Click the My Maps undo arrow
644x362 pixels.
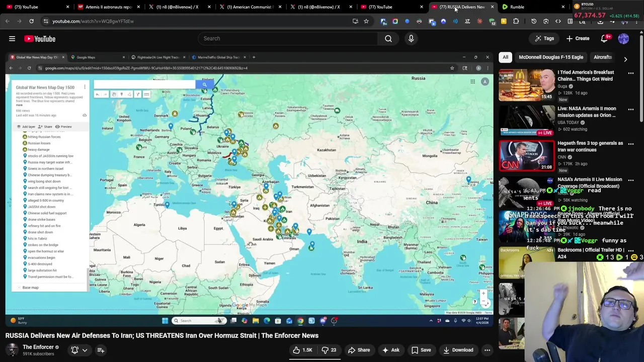[x=98, y=95]
